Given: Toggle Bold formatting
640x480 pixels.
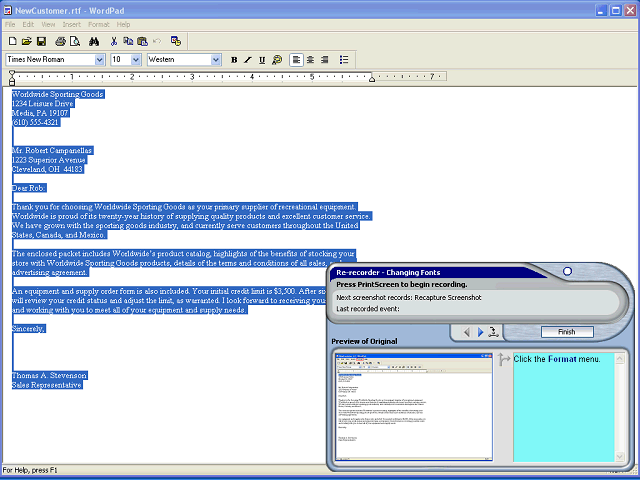Looking at the screenshot, I should click(x=234, y=60).
